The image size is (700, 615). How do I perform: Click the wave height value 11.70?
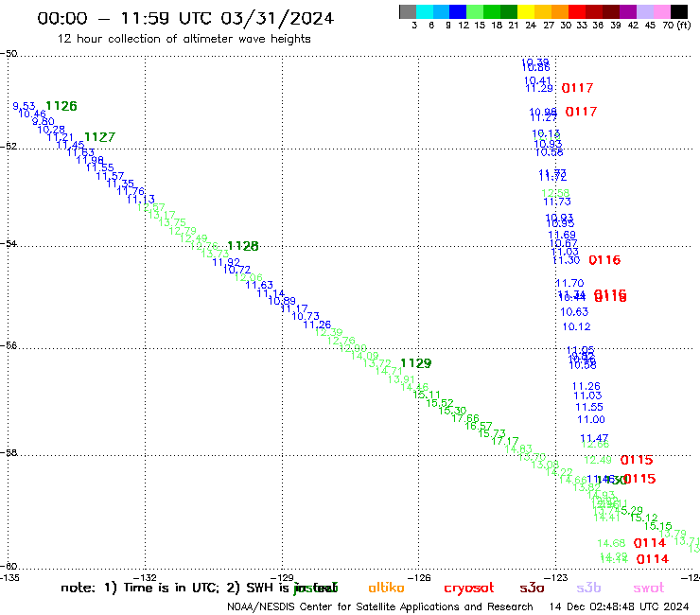(569, 283)
